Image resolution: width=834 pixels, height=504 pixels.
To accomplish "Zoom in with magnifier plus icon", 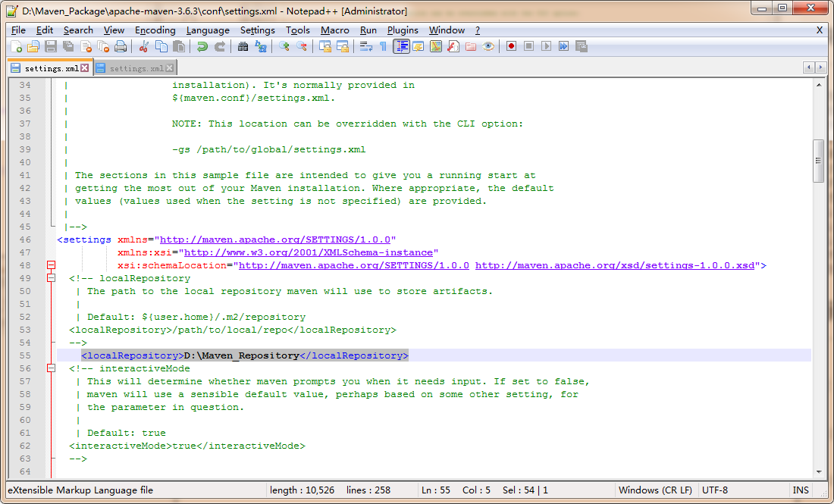I will (284, 47).
